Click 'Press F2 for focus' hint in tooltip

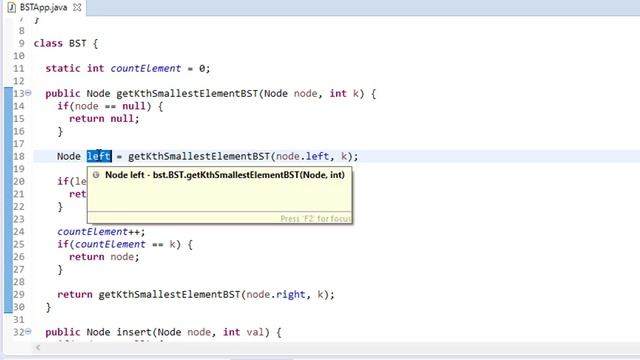[x=316, y=219]
